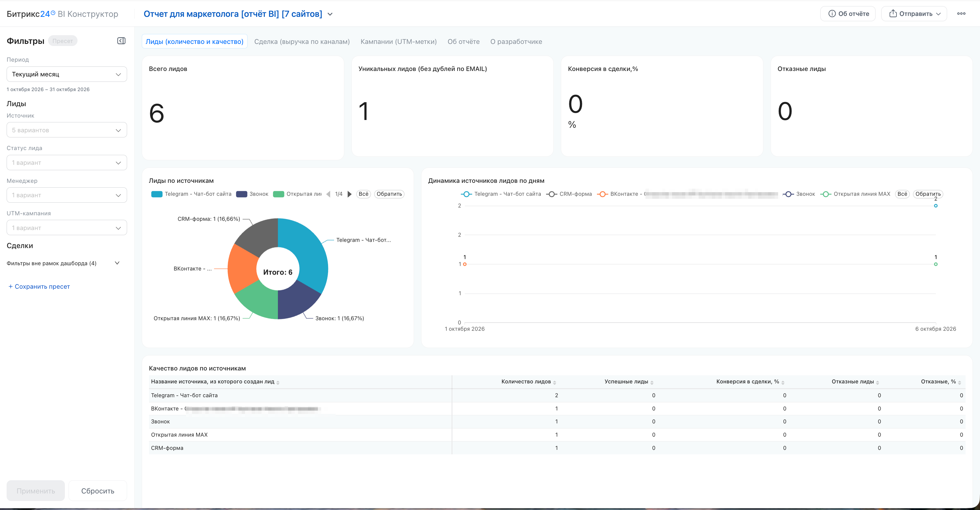
Task: Sort by Успешные лиды column icon
Action: tap(652, 382)
